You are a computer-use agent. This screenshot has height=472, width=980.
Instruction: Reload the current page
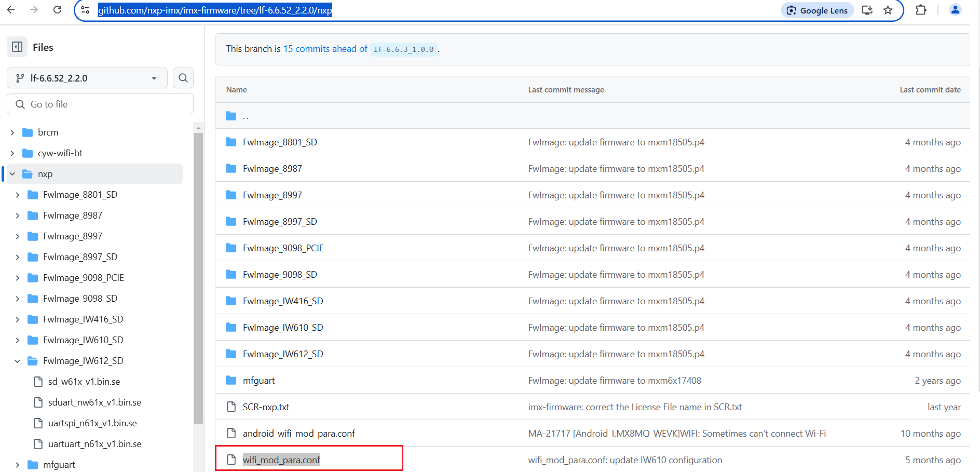coord(57,10)
